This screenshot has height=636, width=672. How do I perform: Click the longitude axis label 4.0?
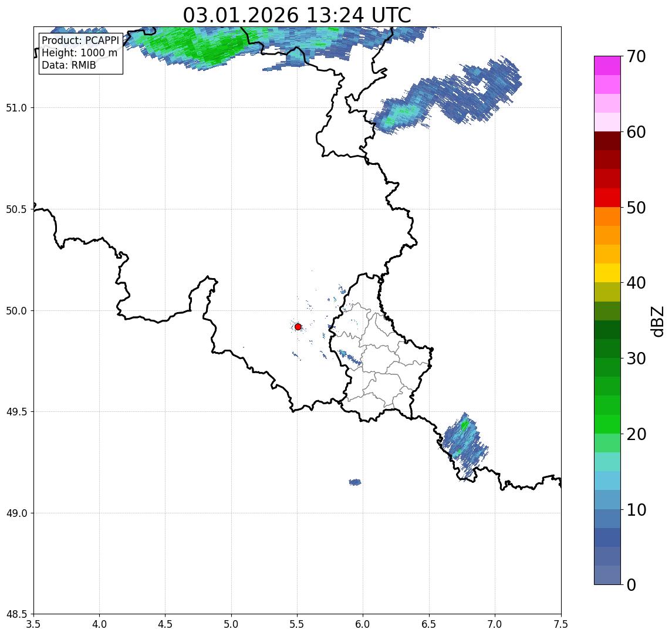(x=99, y=624)
